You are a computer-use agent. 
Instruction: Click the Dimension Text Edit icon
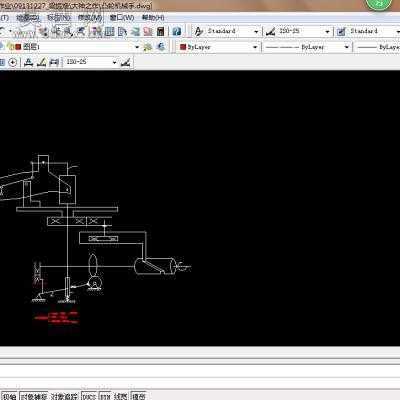(41, 62)
